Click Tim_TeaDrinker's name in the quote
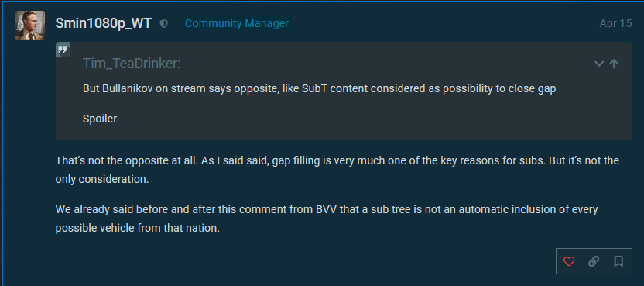The height and width of the screenshot is (286, 644). [x=132, y=64]
